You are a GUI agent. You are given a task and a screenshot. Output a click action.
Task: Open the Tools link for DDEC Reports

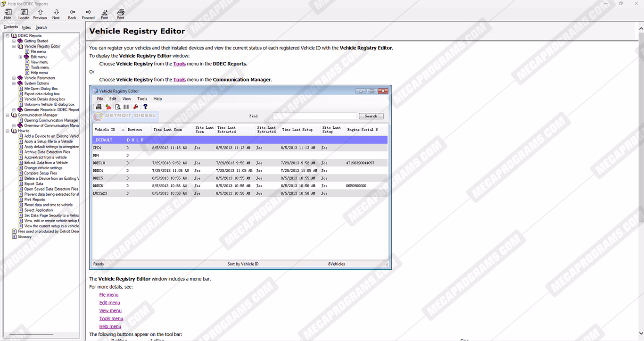tap(179, 64)
